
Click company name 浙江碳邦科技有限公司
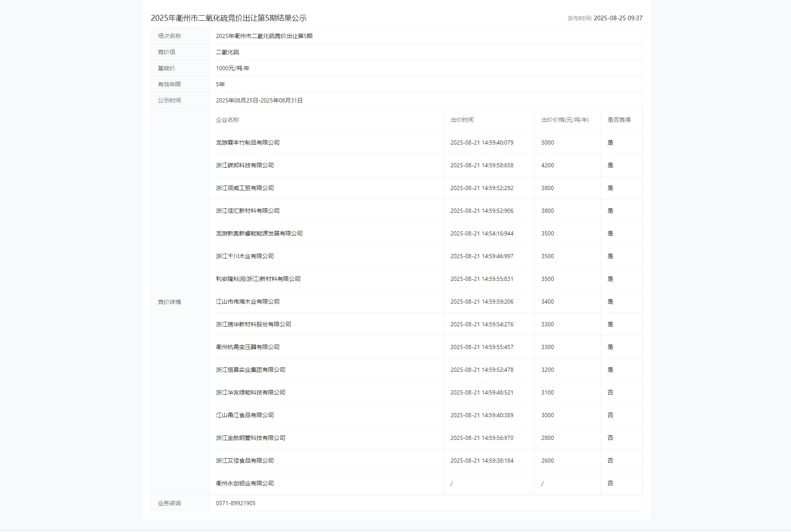pyautogui.click(x=245, y=165)
